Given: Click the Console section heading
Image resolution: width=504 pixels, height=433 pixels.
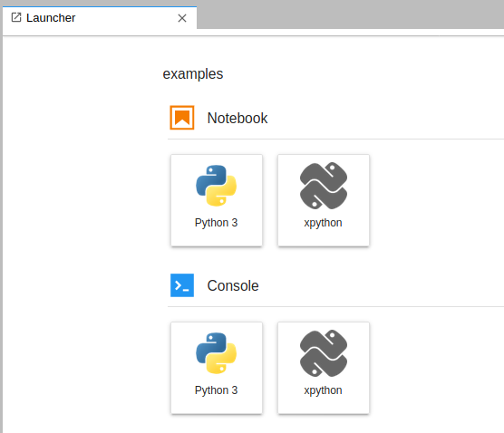Looking at the screenshot, I should coord(233,285).
